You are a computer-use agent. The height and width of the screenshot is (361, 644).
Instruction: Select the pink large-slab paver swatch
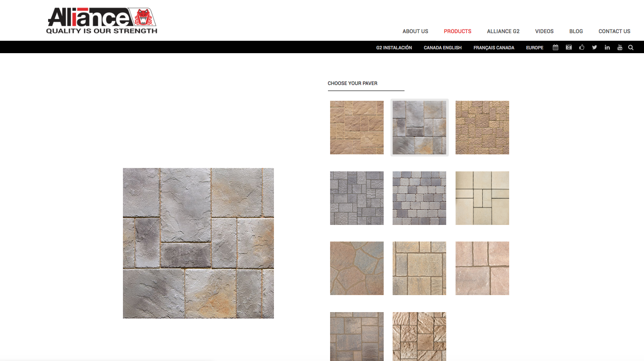pyautogui.click(x=482, y=268)
